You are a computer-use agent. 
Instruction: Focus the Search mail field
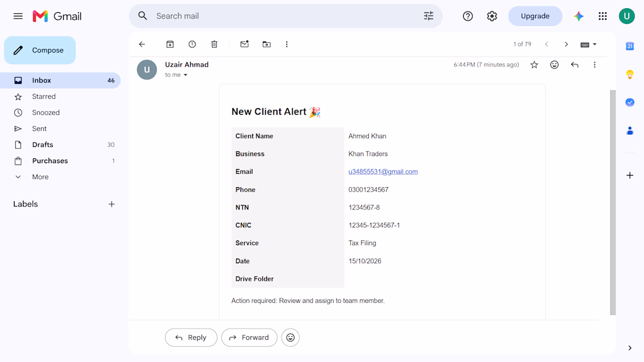pos(286,16)
